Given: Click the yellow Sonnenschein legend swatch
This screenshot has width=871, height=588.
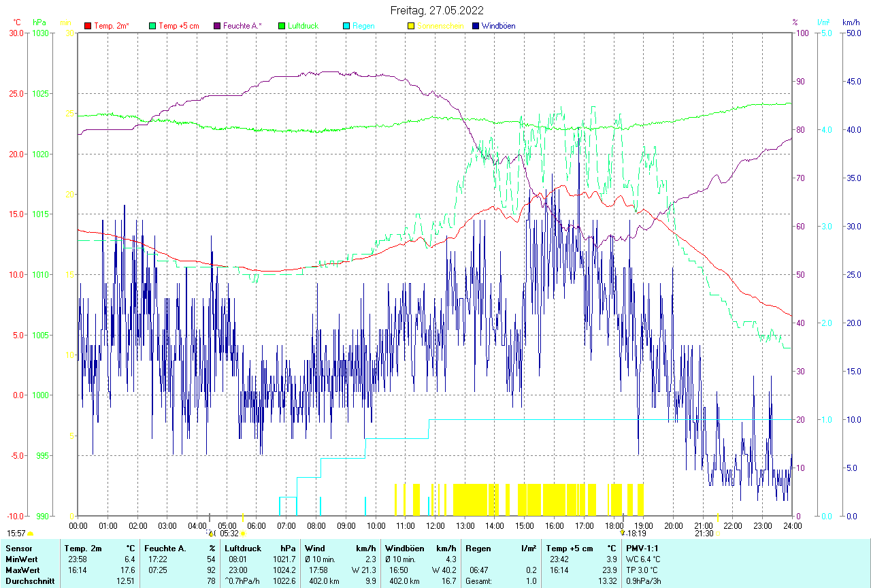Looking at the screenshot, I should coord(411,26).
